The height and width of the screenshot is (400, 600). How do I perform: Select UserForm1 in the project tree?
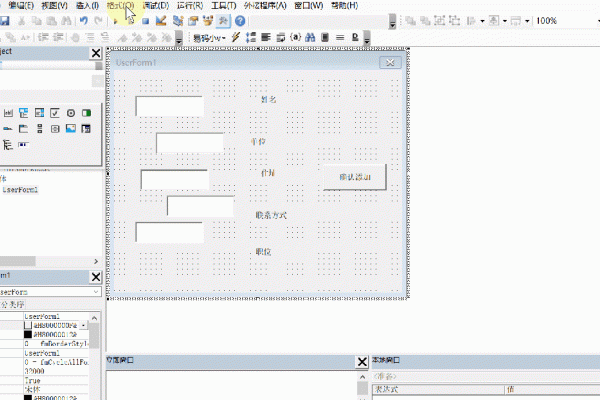pos(21,189)
